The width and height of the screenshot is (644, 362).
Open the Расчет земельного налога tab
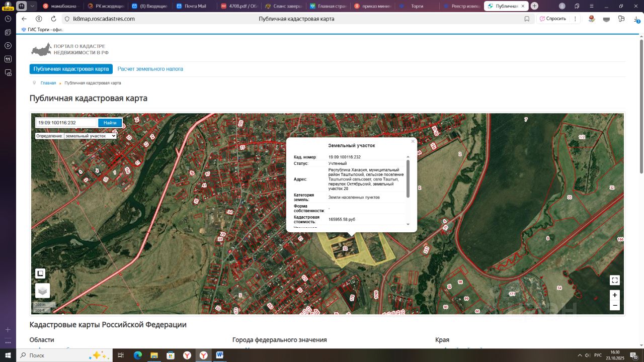(150, 69)
